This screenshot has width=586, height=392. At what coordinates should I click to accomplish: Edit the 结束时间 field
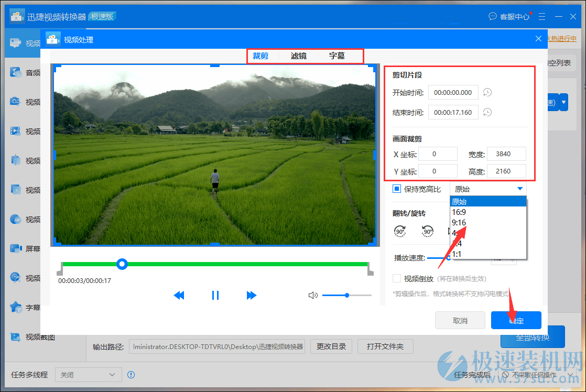pos(453,112)
